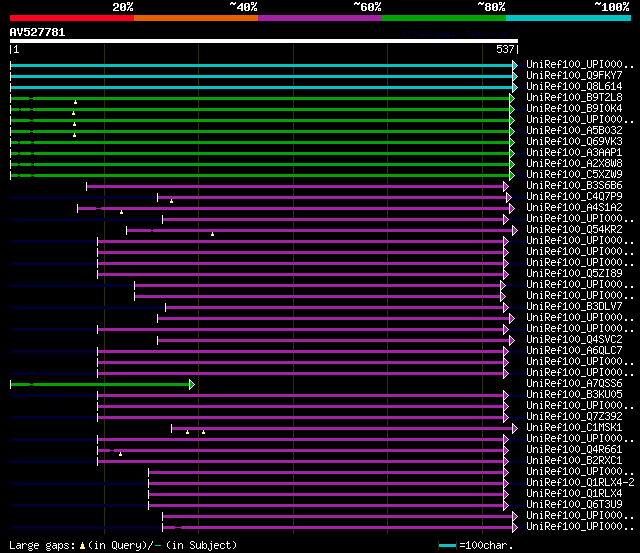Click the yellow gap marker below A5B032 alignment
Screen dimensions: 640x553
tap(74, 135)
